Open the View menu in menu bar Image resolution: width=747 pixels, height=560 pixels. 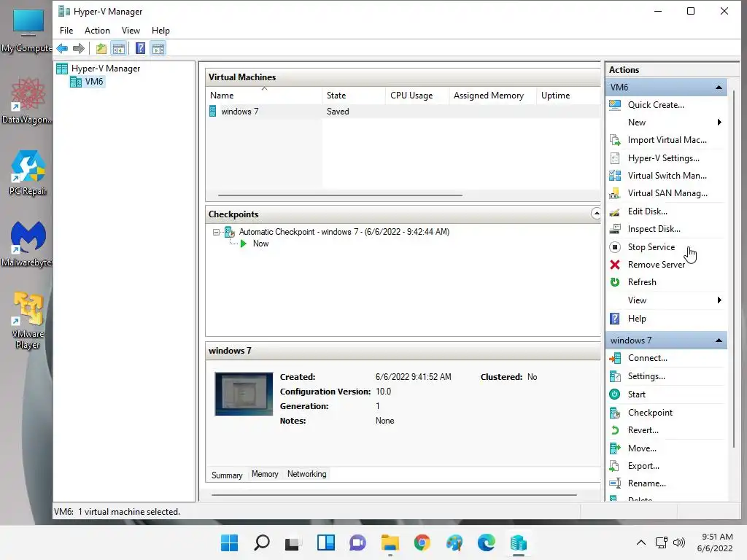coord(131,31)
